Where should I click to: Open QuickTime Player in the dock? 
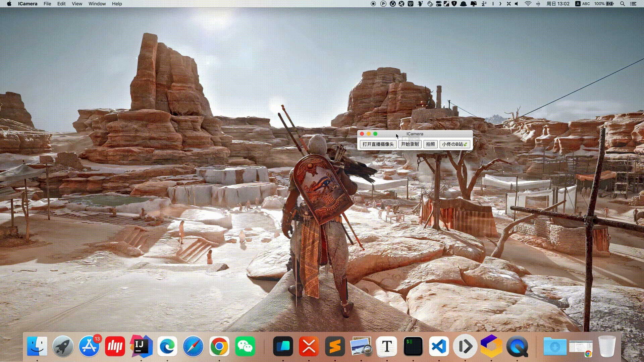click(517, 346)
